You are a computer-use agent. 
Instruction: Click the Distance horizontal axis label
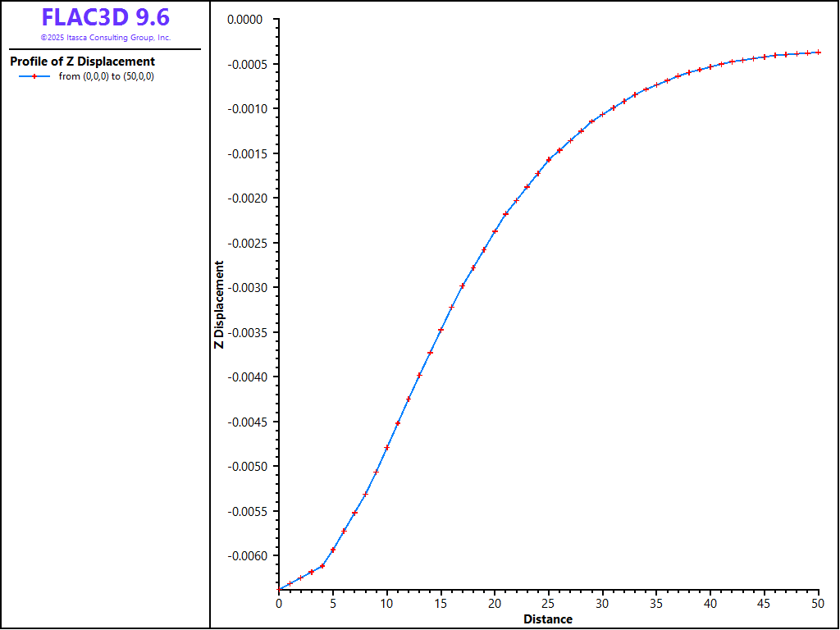(x=548, y=619)
